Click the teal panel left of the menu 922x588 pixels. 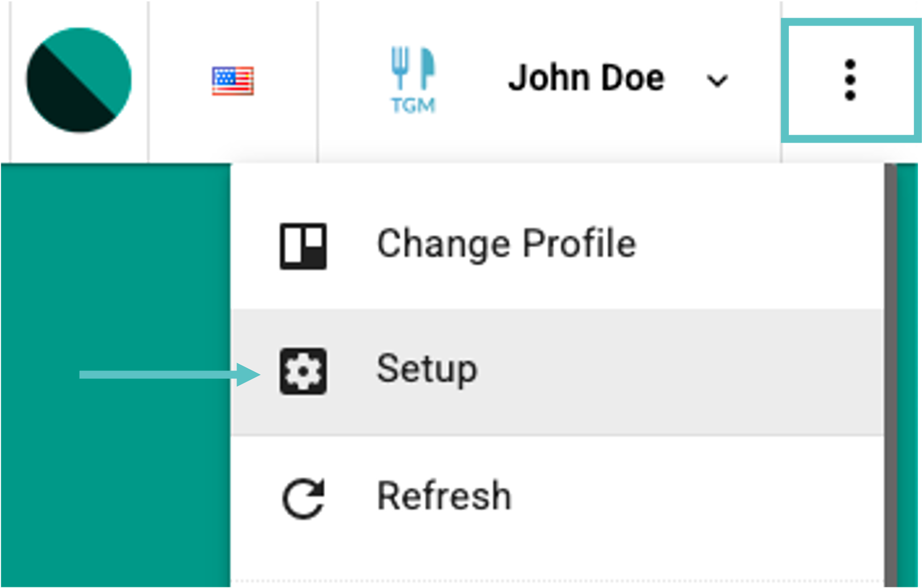[114, 256]
